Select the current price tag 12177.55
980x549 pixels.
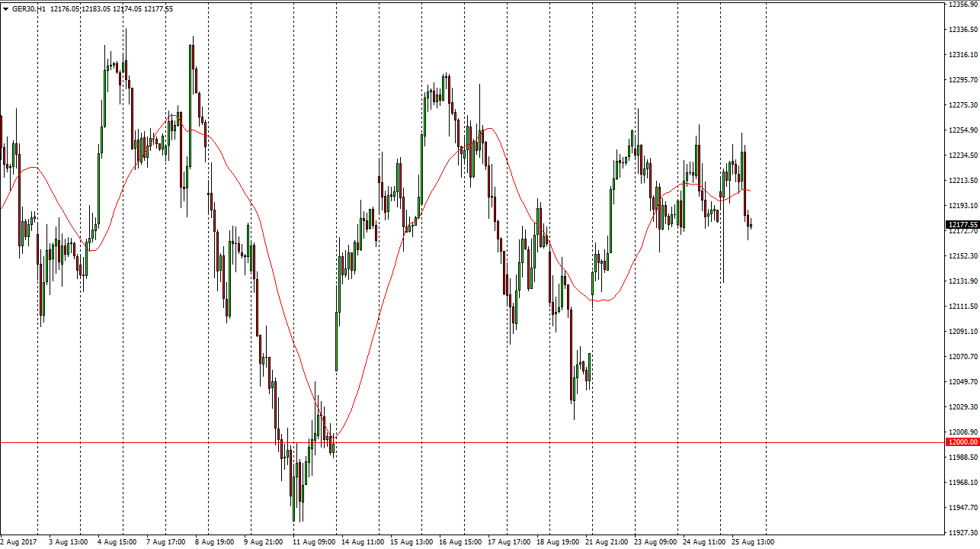pos(962,225)
